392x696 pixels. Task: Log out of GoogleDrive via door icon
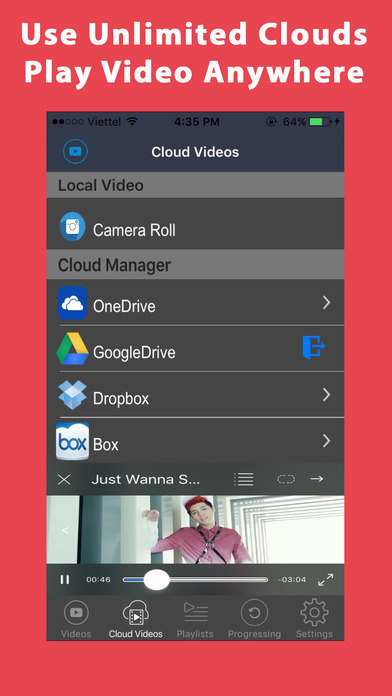314,348
